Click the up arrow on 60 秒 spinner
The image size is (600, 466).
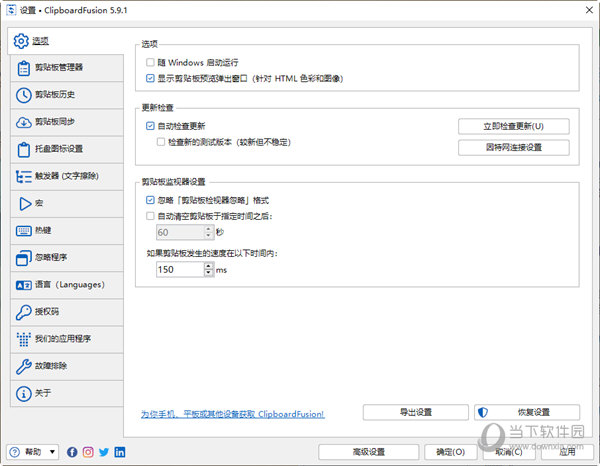pos(209,229)
